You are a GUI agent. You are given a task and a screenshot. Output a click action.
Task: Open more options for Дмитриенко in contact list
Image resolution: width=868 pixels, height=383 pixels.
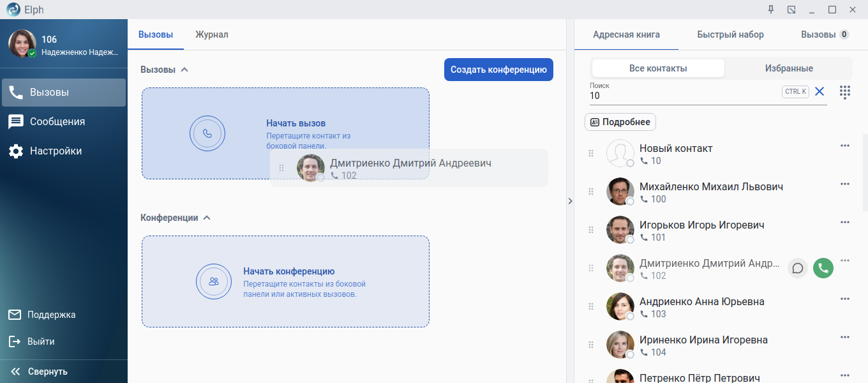pos(845,260)
